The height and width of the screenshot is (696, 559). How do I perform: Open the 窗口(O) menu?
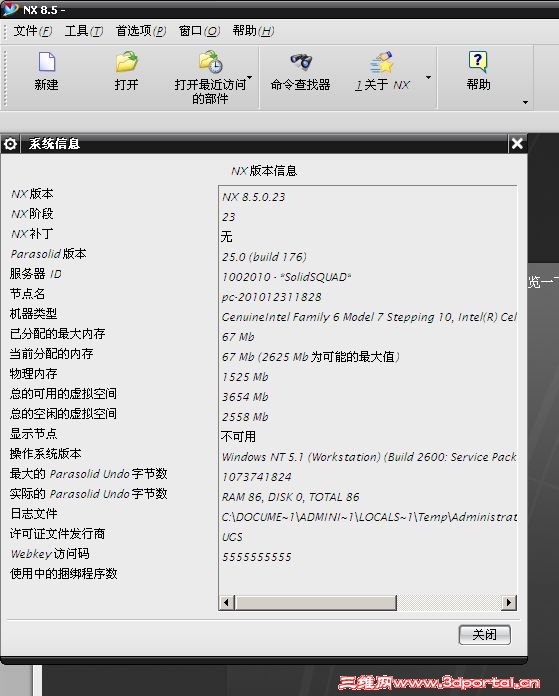point(199,31)
